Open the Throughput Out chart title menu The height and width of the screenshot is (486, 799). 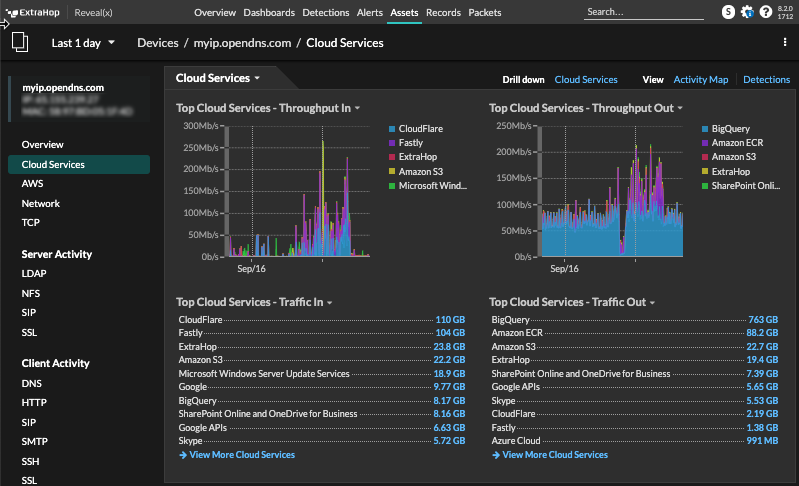(680, 108)
